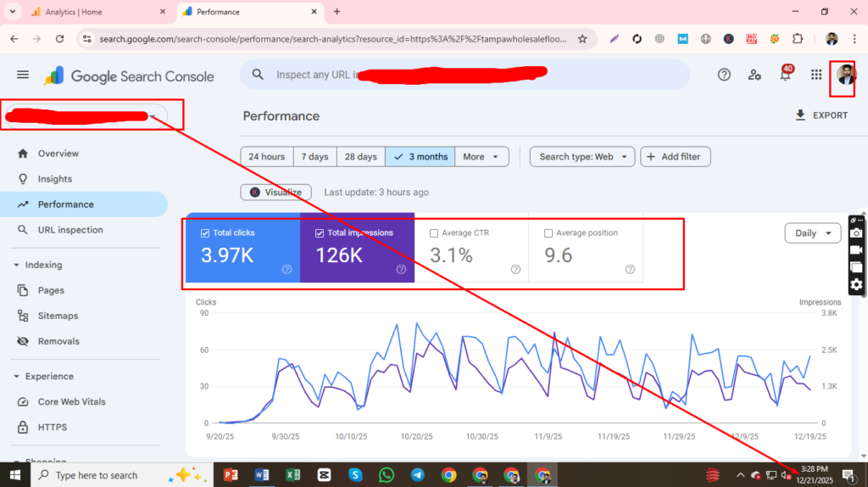868x487 pixels.
Task: Click the Visualize button
Action: [275, 193]
